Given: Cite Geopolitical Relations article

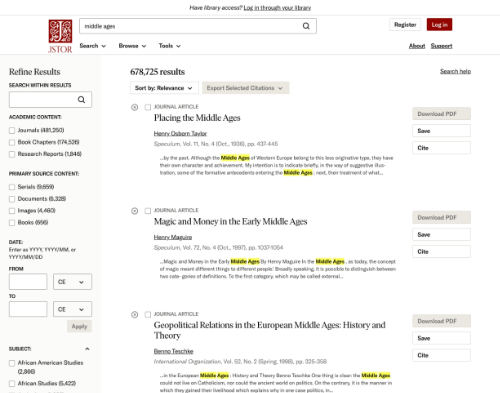Looking at the screenshot, I should [x=441, y=355].
